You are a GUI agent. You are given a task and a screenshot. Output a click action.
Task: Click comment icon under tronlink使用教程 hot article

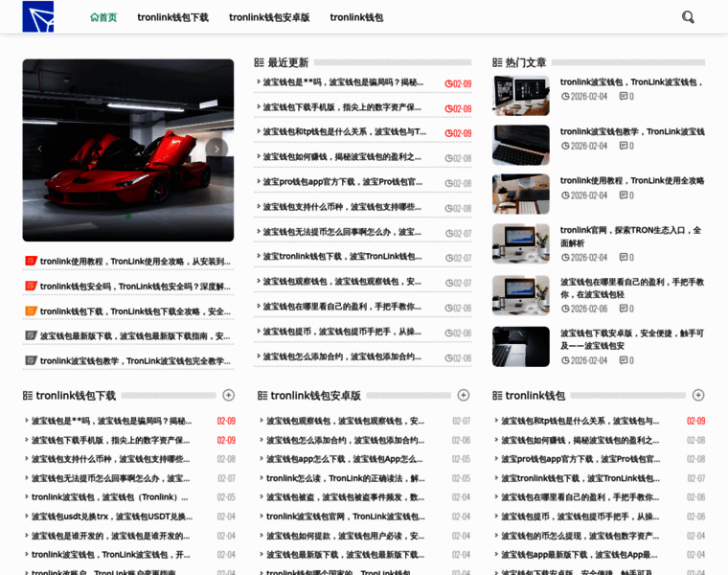click(x=625, y=195)
